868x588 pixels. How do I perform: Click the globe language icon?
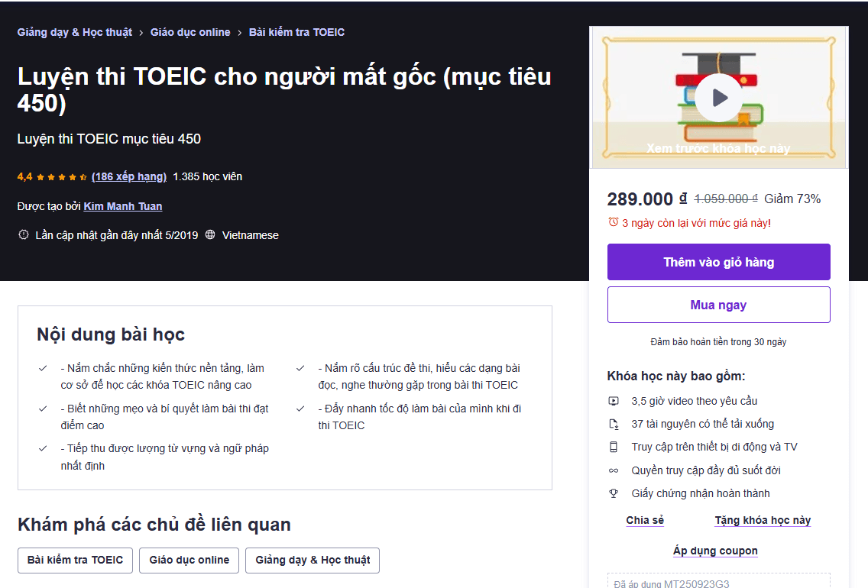[x=210, y=234]
